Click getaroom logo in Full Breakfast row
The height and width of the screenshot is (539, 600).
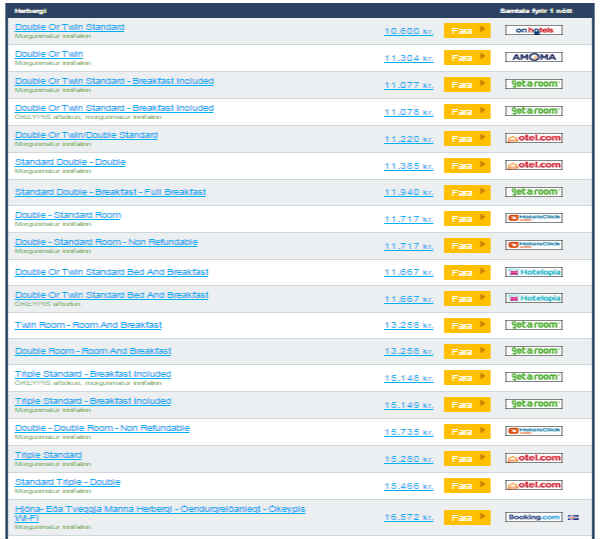(x=534, y=192)
